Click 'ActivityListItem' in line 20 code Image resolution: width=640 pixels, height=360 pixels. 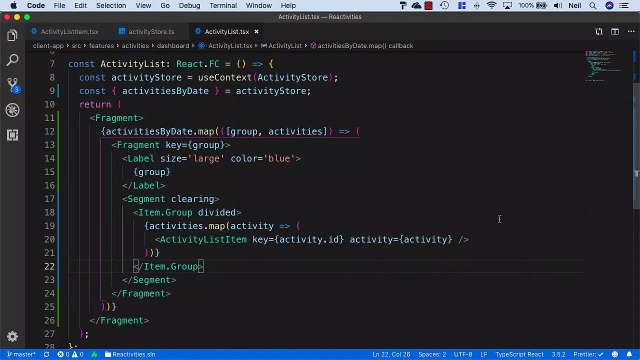point(203,239)
